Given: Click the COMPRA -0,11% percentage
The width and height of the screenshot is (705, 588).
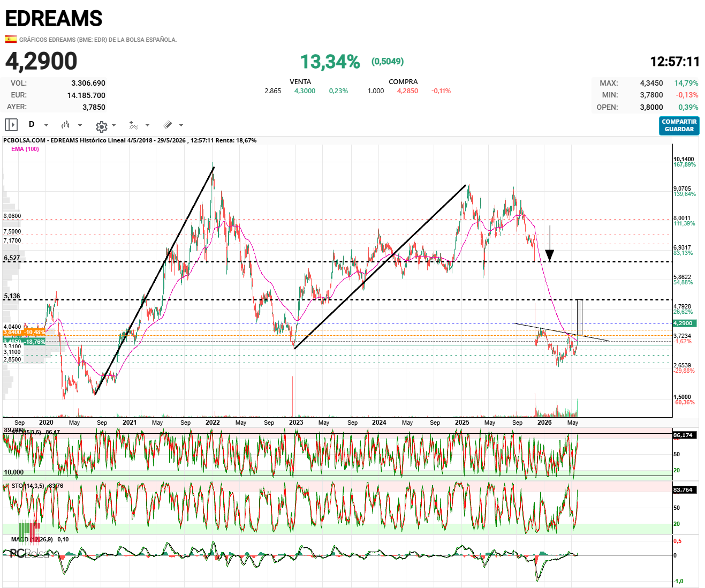Looking at the screenshot, I should [441, 91].
